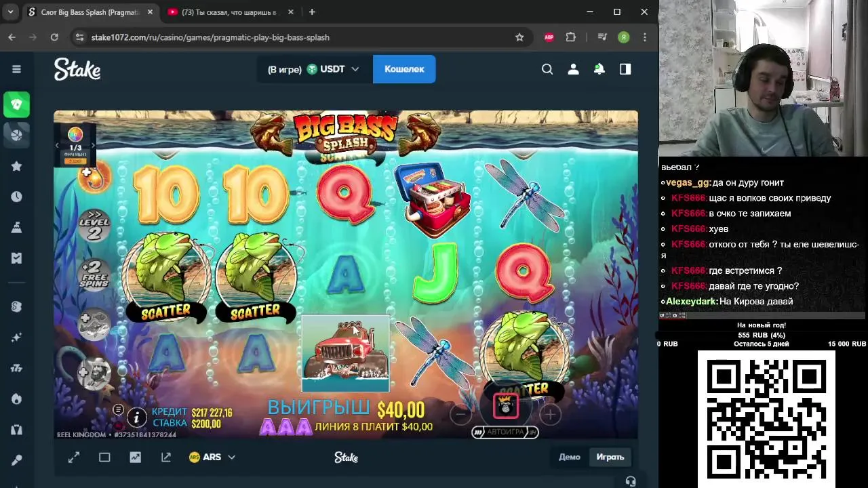Image resolution: width=868 pixels, height=488 pixels.
Task: Open the media control icon in toolbar
Action: [601, 37]
